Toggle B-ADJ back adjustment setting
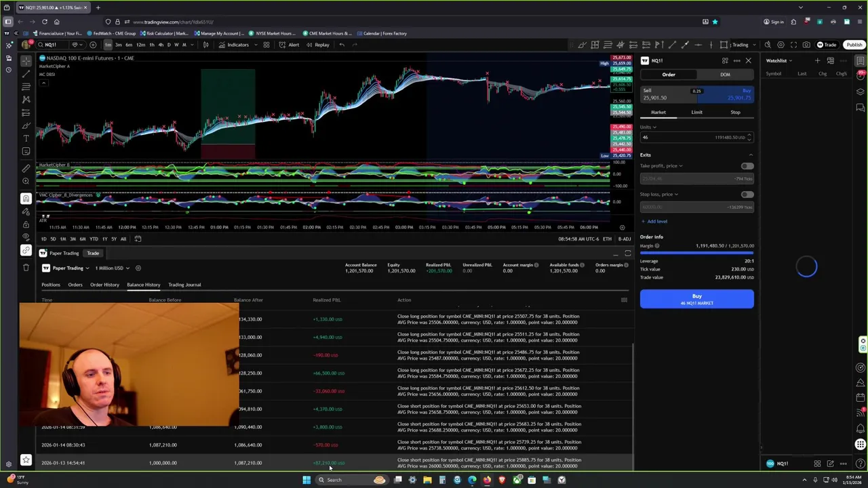The width and height of the screenshot is (868, 488). pos(624,239)
